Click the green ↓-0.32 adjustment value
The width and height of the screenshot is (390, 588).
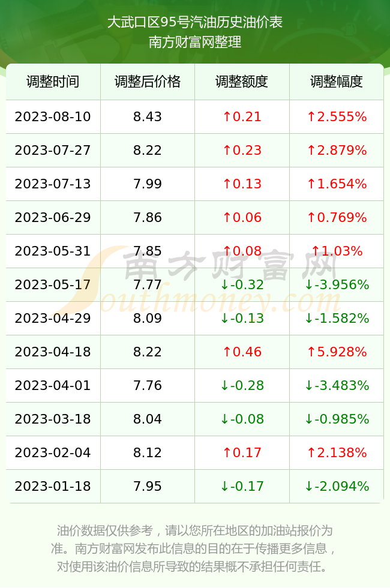tap(242, 284)
